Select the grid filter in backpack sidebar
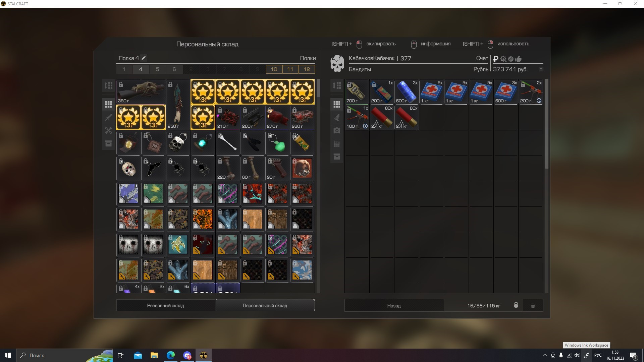 tap(337, 104)
